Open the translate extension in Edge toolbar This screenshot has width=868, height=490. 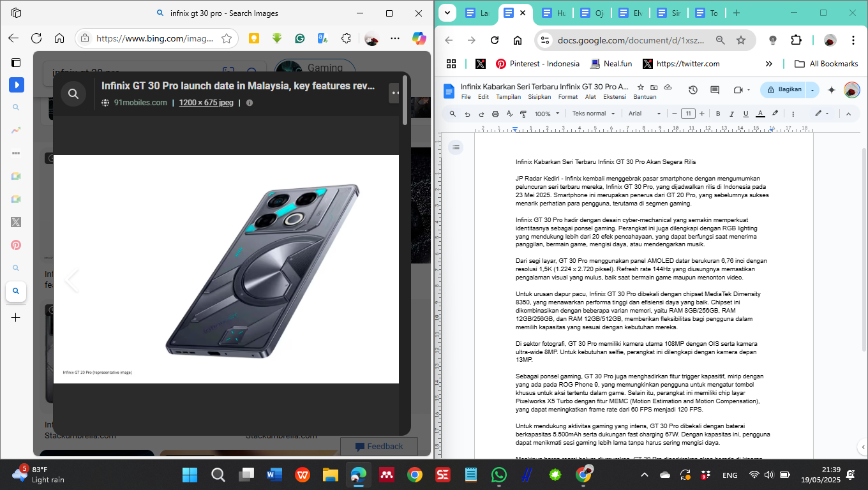click(323, 38)
